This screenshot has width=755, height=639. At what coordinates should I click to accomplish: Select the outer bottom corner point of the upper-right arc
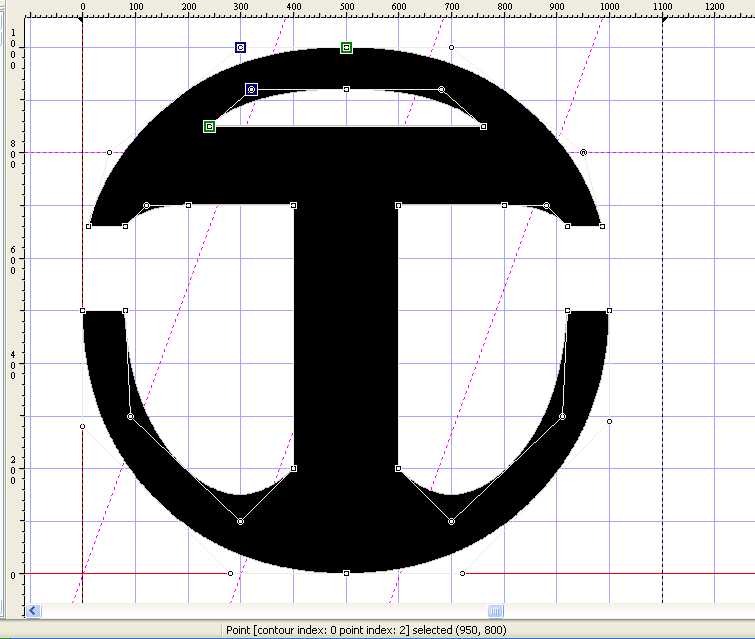click(x=602, y=226)
